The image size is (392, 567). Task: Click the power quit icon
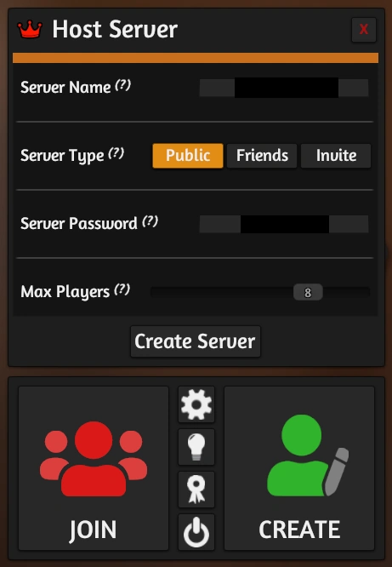click(x=196, y=532)
